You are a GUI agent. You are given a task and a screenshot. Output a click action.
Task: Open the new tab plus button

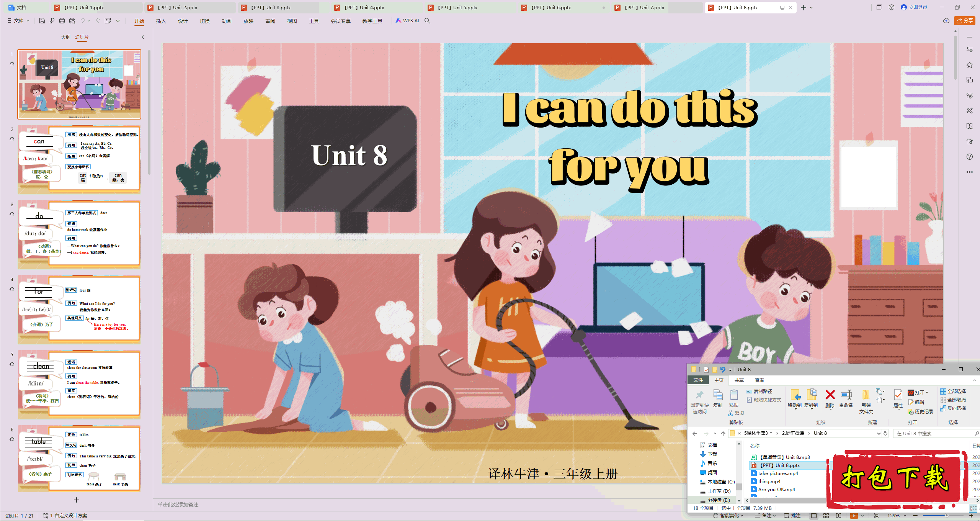(804, 8)
